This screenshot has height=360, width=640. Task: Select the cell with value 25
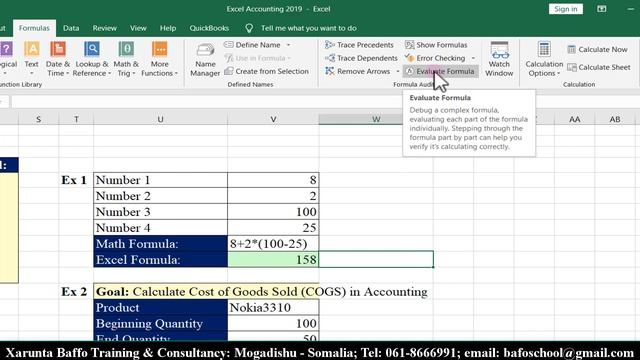click(x=273, y=228)
